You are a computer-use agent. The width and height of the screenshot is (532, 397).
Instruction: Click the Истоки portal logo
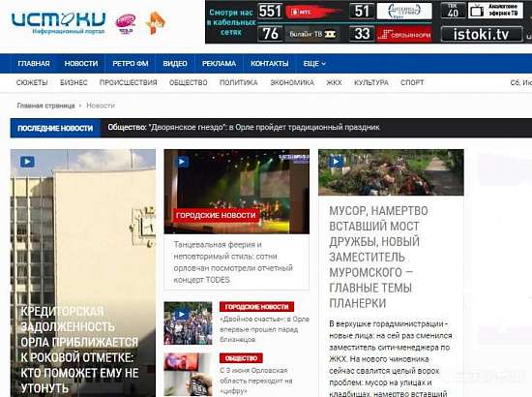[58, 23]
